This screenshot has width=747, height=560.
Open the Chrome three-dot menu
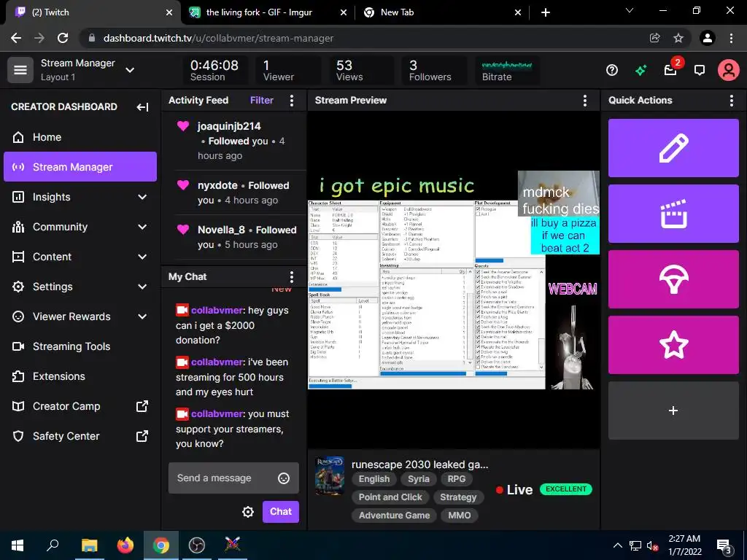pyautogui.click(x=731, y=38)
